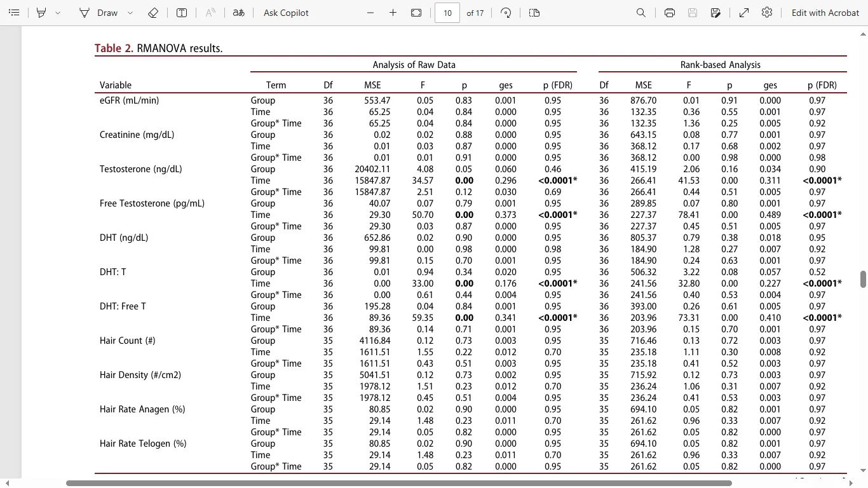Viewport: 868px width, 488px height.
Task: Select the Erase tool
Action: pyautogui.click(x=153, y=13)
